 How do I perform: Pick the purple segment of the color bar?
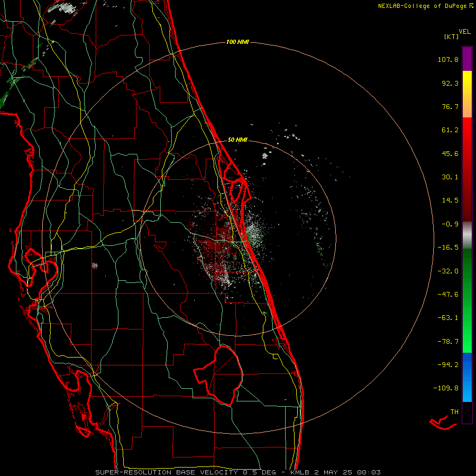click(x=467, y=59)
